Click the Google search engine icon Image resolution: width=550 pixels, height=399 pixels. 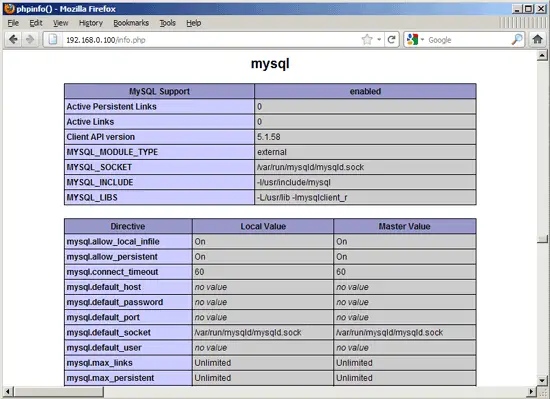(x=412, y=39)
